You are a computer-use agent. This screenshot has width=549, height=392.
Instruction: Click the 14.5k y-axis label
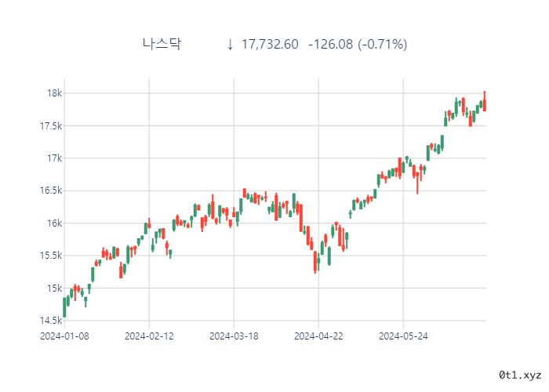51,320
